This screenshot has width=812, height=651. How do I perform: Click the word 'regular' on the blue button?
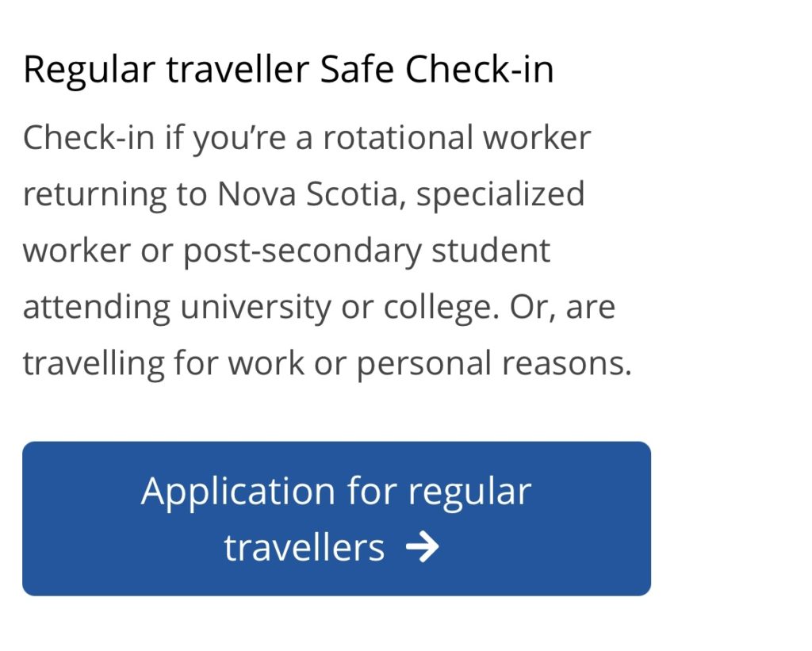pyautogui.click(x=469, y=491)
